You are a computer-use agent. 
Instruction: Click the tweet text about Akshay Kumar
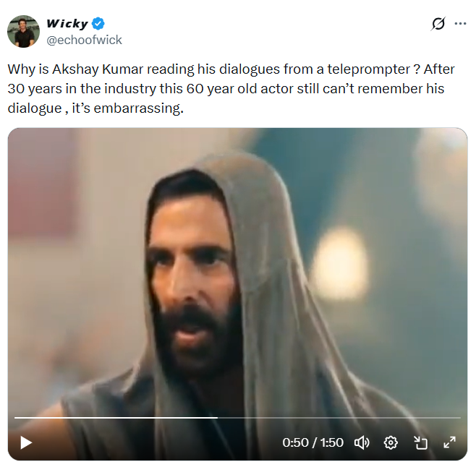click(226, 90)
